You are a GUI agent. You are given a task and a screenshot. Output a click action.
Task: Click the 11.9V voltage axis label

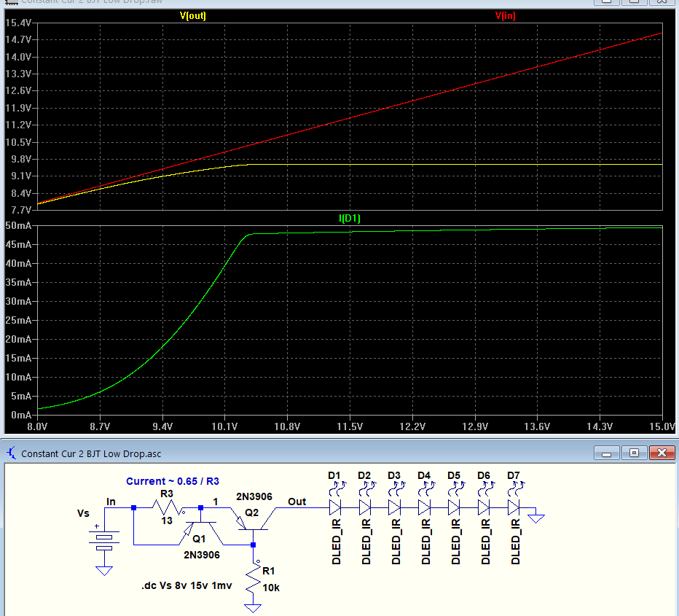coord(18,108)
